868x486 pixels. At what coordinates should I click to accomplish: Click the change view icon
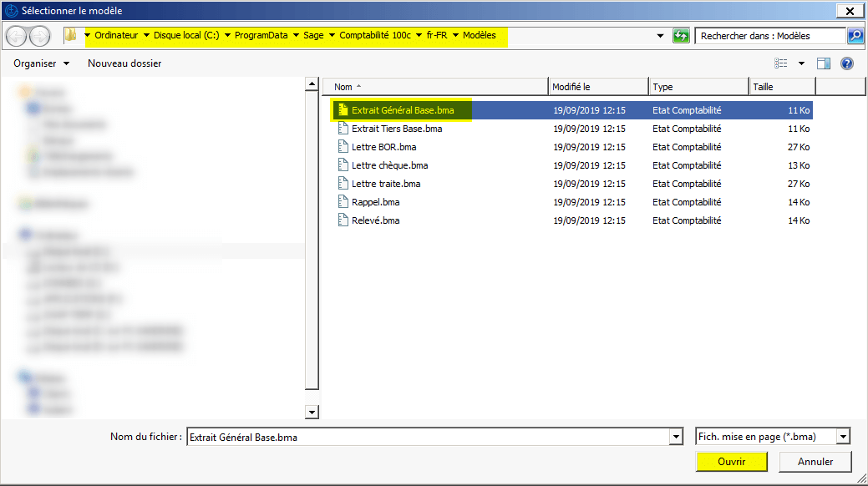click(781, 63)
